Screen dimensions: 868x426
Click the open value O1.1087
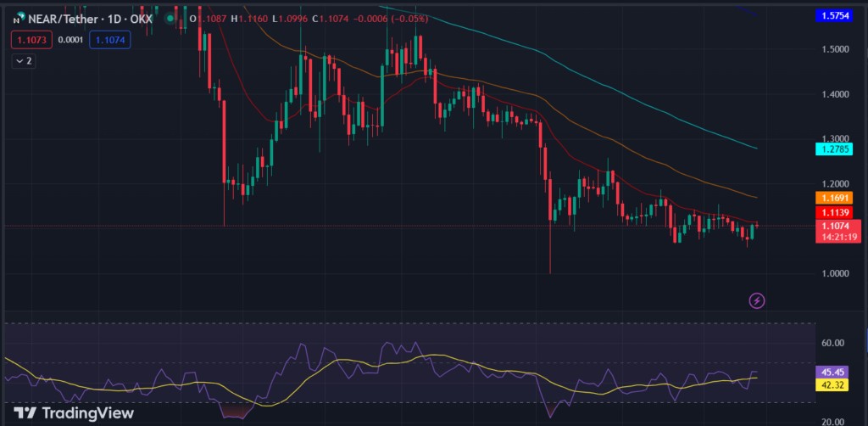(209, 19)
